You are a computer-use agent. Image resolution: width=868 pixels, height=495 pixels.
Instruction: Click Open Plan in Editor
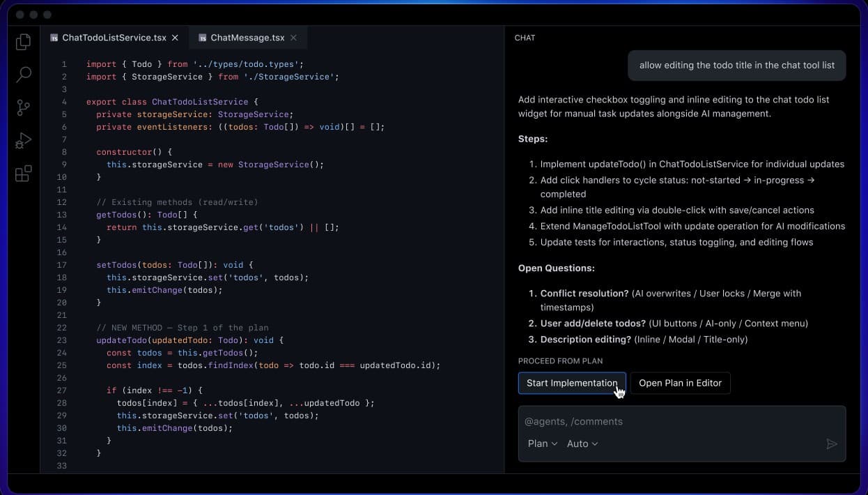pos(680,383)
